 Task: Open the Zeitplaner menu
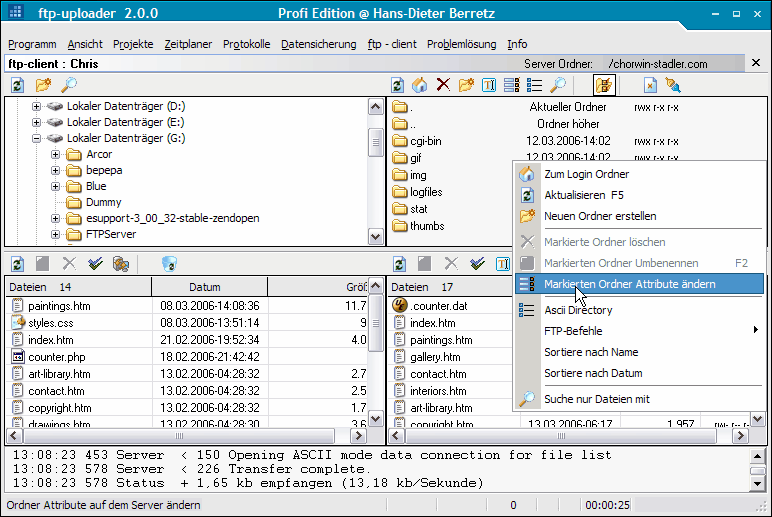tap(188, 44)
